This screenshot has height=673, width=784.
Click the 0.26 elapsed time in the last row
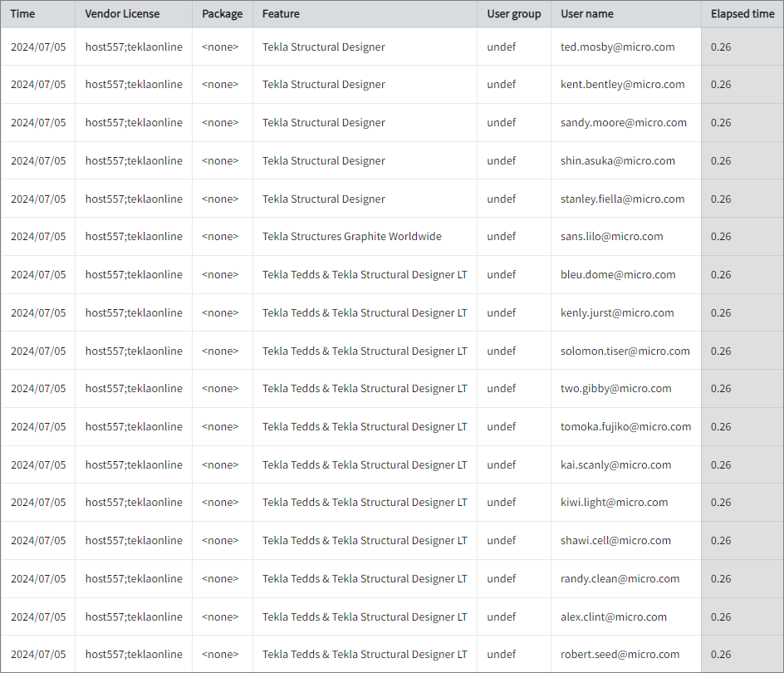coord(719,654)
